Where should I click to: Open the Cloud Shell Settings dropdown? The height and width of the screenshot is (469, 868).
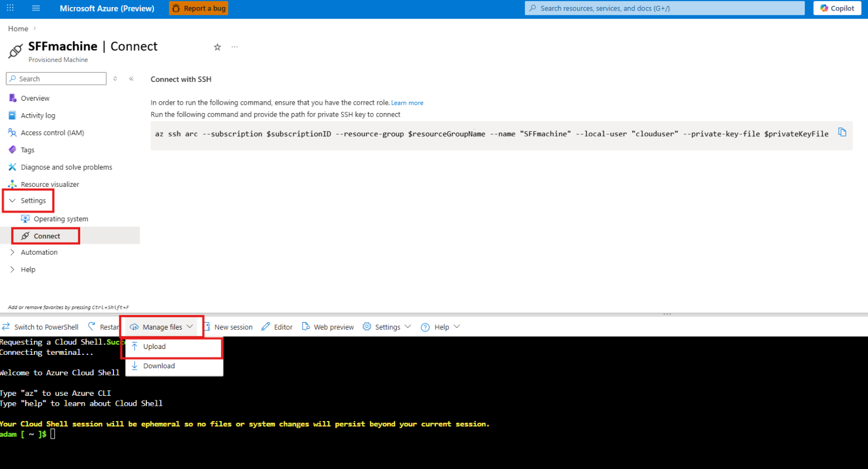point(387,327)
